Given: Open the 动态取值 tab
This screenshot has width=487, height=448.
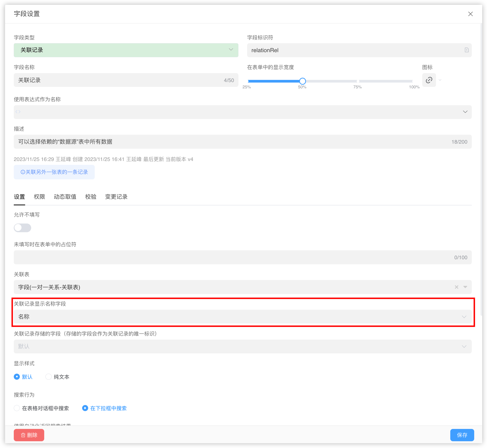Looking at the screenshot, I should (65, 197).
